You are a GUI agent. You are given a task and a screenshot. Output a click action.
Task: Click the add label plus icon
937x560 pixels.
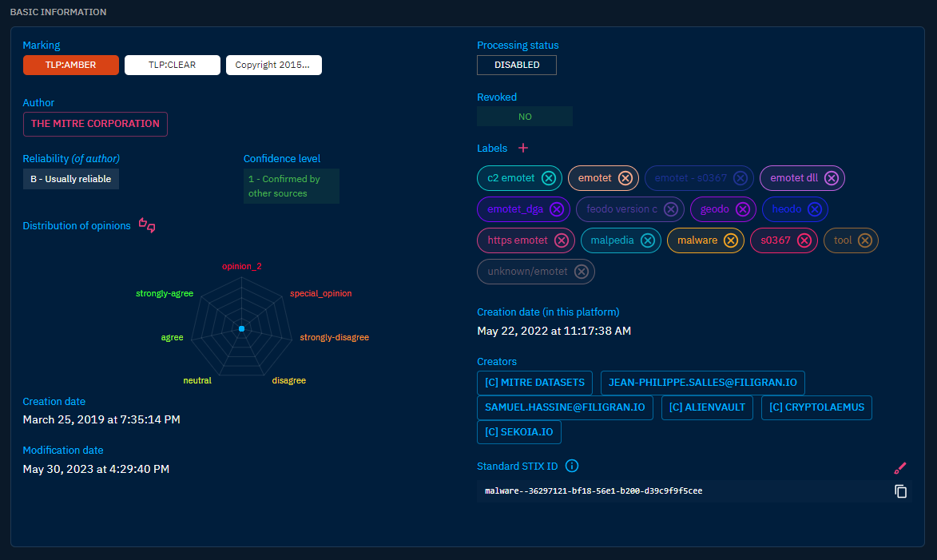(x=523, y=148)
